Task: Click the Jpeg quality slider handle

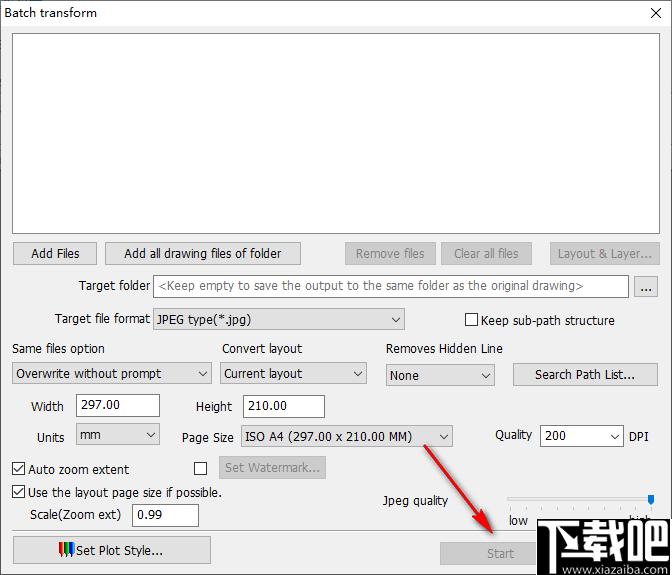Action: pyautogui.click(x=651, y=500)
